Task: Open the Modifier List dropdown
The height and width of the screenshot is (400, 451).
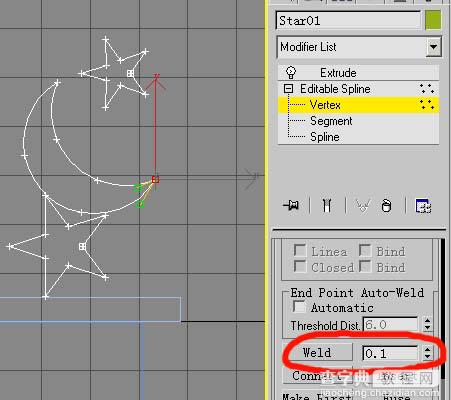Action: point(433,47)
